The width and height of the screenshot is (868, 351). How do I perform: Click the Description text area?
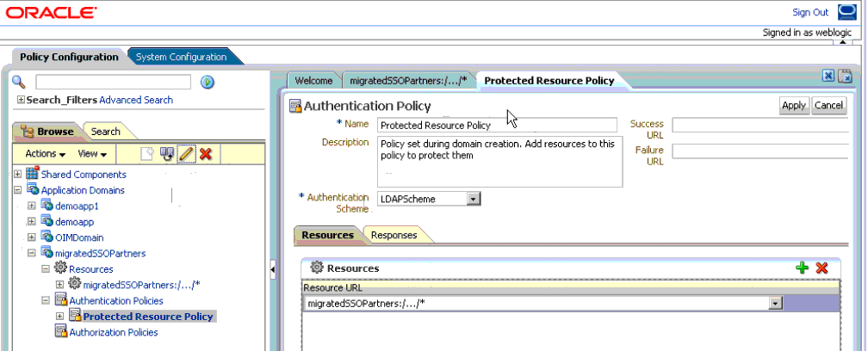coord(499,162)
